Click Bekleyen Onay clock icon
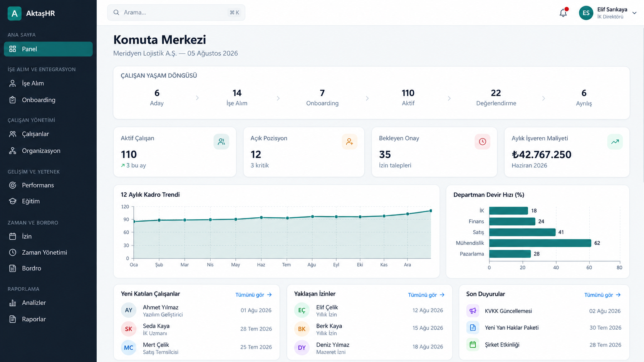Screen dimensions: 644x362 tap(483, 142)
